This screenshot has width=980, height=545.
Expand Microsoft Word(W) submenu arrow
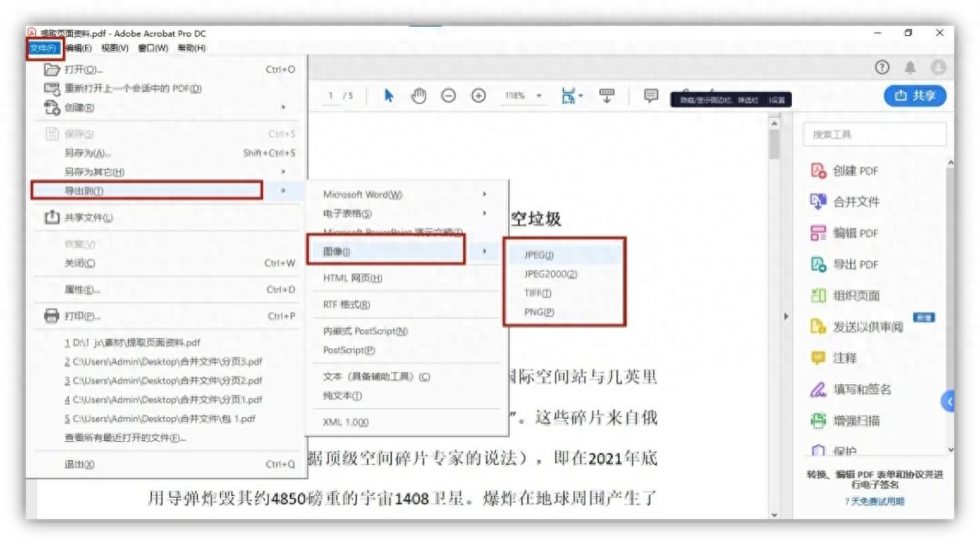click(x=484, y=194)
